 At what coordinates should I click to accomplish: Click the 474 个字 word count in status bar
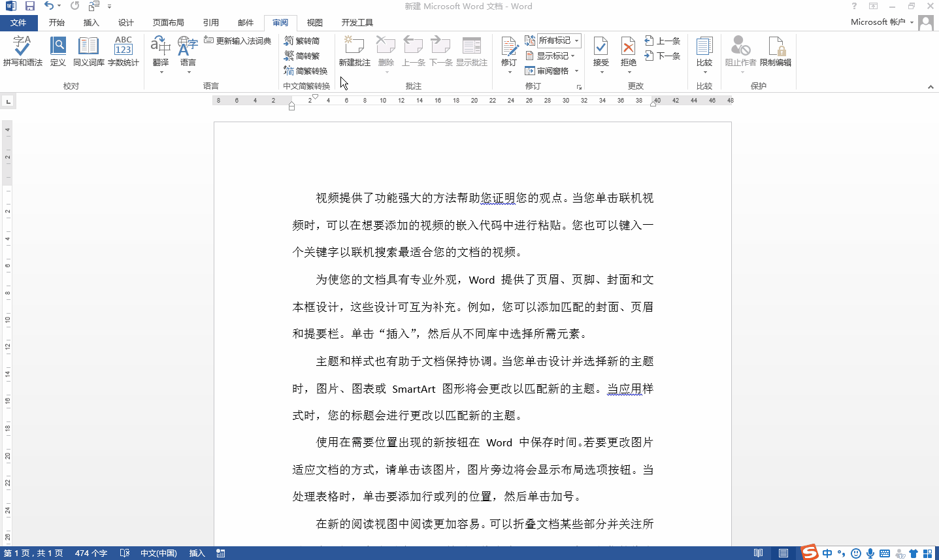pos(91,553)
